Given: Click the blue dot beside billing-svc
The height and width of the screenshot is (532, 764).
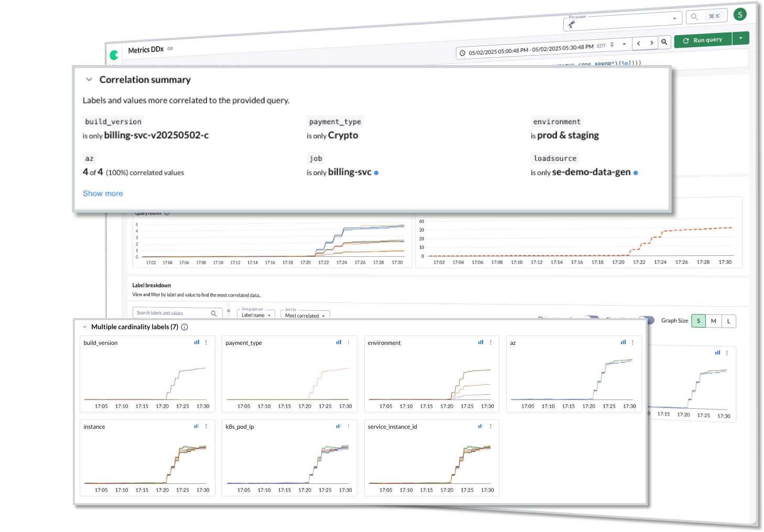Looking at the screenshot, I should click(376, 172).
